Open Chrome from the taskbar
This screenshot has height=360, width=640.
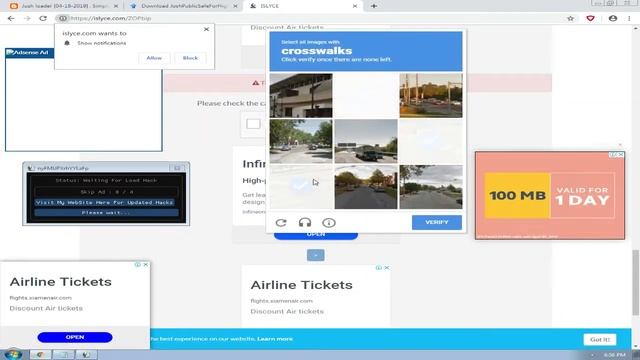40,355
